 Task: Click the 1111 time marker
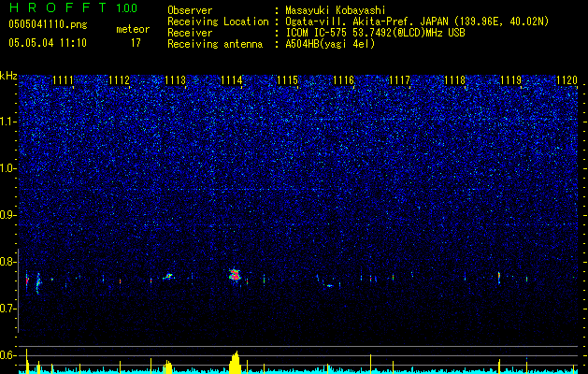[63, 80]
